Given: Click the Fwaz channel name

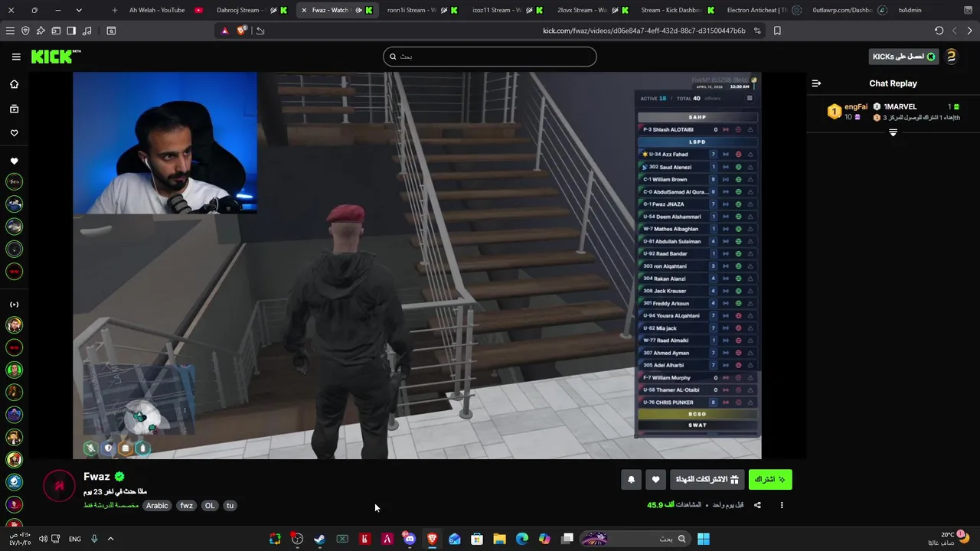Looking at the screenshot, I should (96, 477).
